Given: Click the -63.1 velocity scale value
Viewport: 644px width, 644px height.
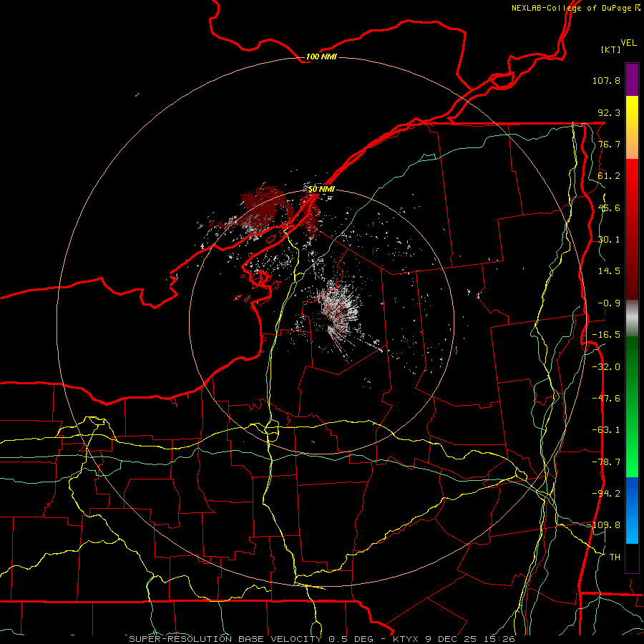Looking at the screenshot, I should 606,430.
